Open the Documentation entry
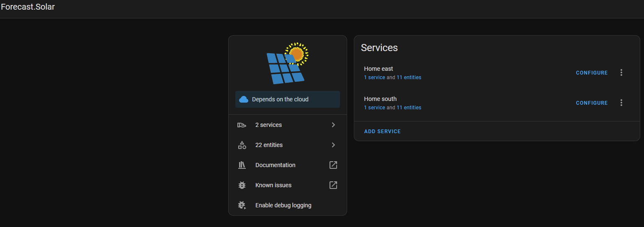The image size is (644, 227). tap(288, 165)
